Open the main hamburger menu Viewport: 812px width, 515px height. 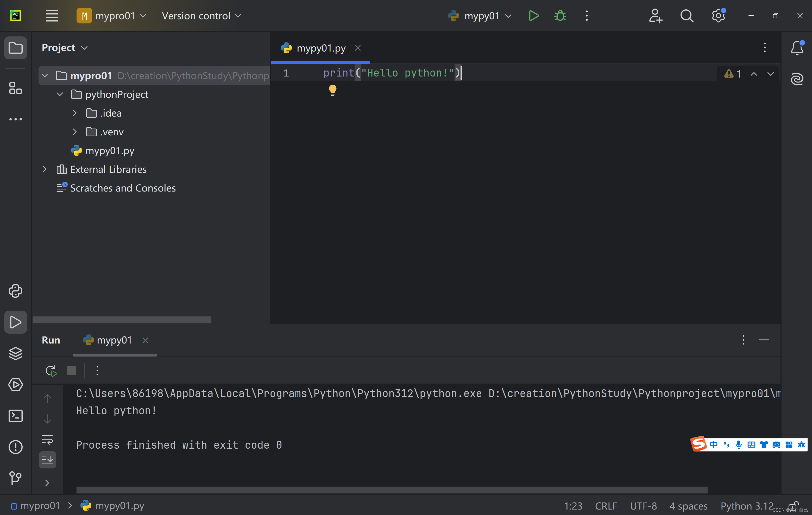tap(52, 16)
